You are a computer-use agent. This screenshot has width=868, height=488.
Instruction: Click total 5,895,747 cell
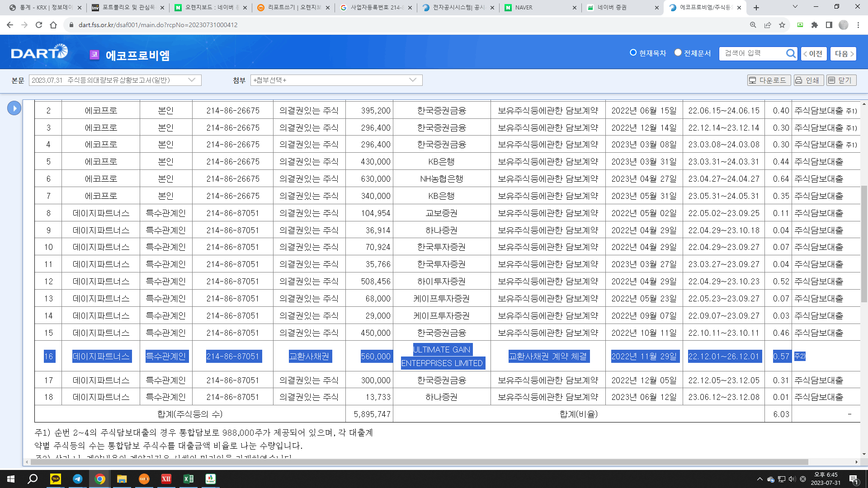pyautogui.click(x=369, y=414)
